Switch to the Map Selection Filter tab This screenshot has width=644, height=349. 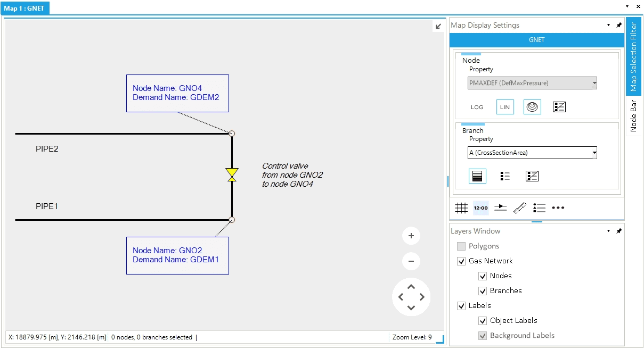tap(633, 56)
